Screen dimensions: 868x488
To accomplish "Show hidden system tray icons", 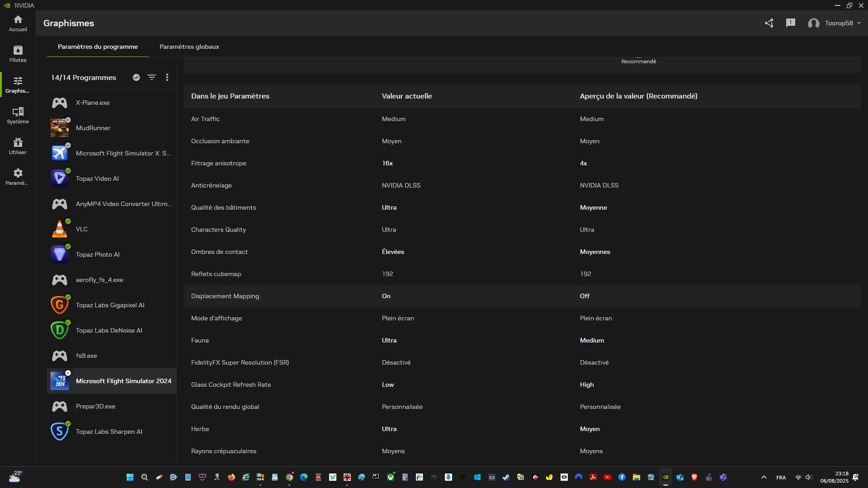I will (x=764, y=477).
